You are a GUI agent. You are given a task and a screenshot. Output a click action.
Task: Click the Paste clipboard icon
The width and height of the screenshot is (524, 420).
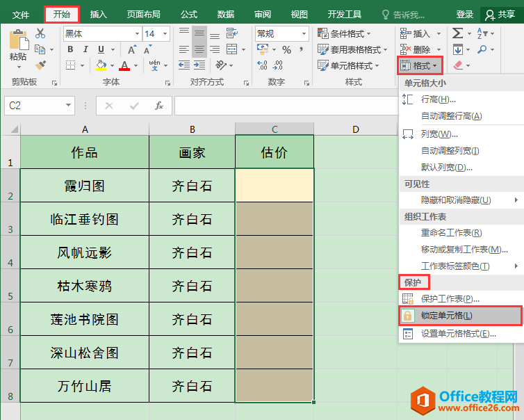[x=18, y=47]
